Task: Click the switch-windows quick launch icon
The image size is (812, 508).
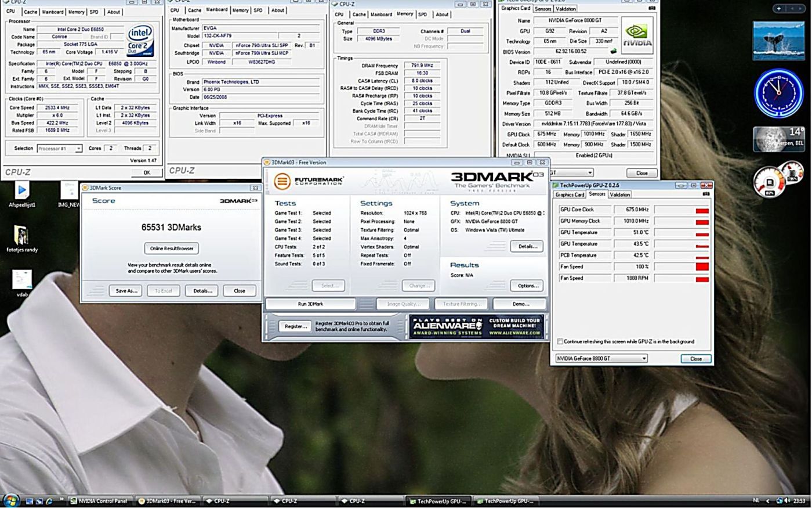Action: point(39,501)
